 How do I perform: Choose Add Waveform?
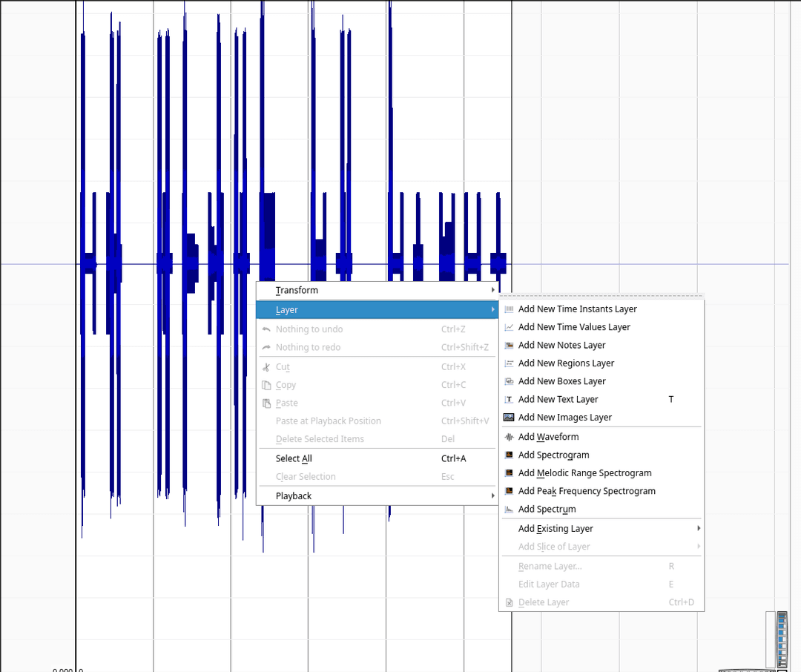[x=601, y=437]
